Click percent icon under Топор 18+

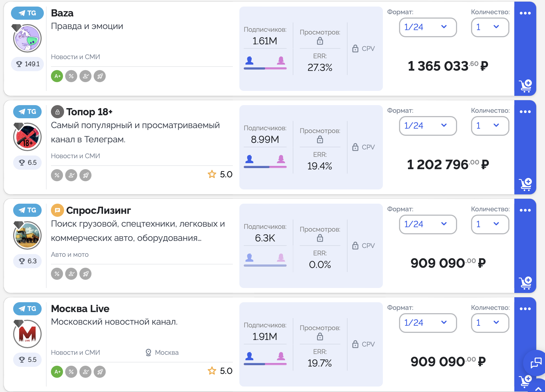pos(57,175)
